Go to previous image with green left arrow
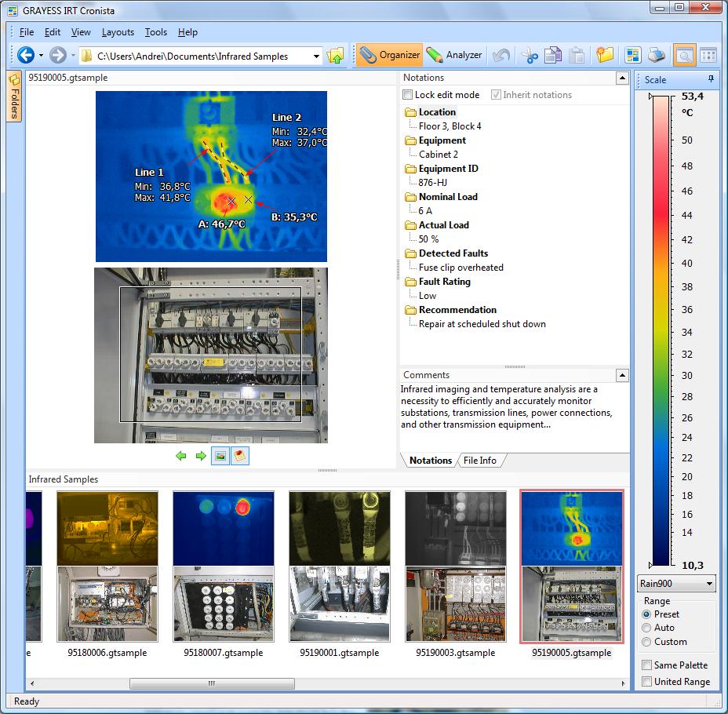Viewport: 728px width, 714px height. click(x=181, y=456)
